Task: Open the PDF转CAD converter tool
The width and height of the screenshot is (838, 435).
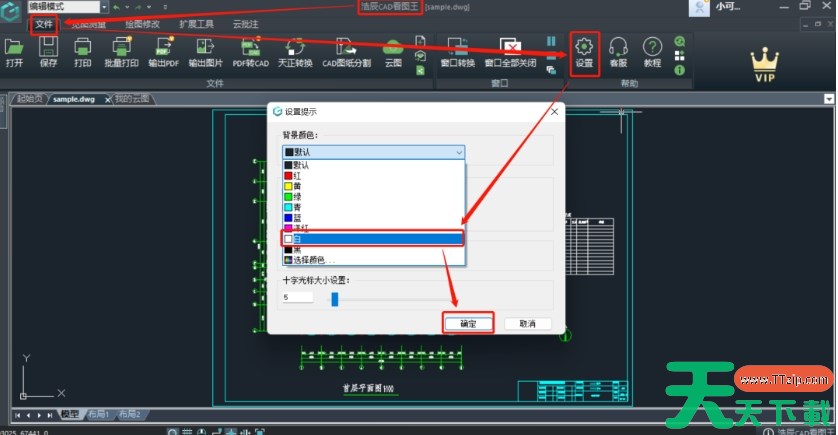Action: pyautogui.click(x=250, y=48)
